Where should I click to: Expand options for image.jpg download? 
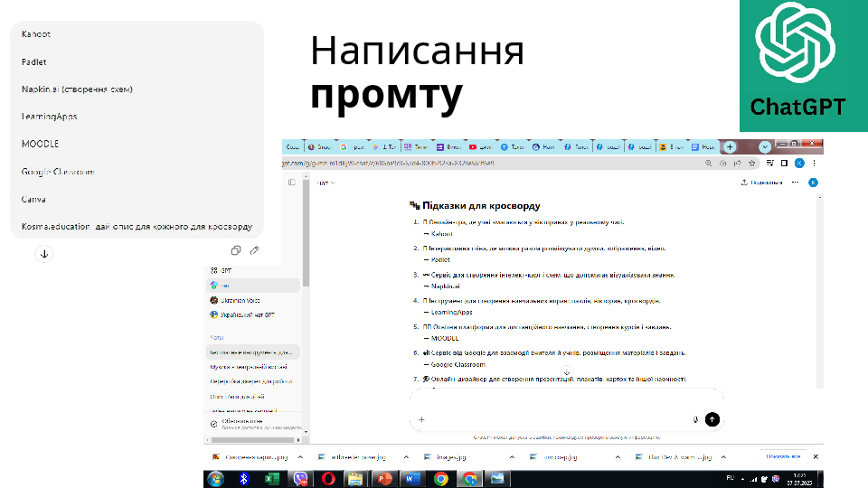tap(512, 457)
